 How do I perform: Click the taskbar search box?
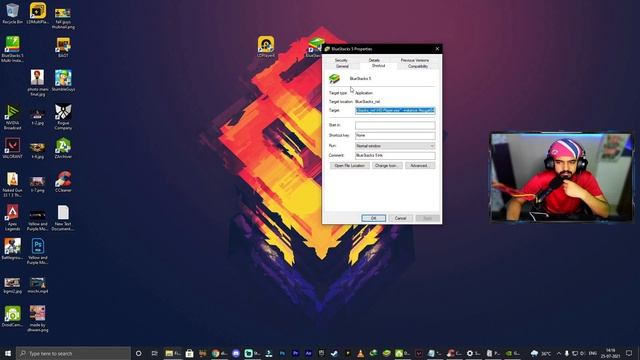[x=73, y=353]
